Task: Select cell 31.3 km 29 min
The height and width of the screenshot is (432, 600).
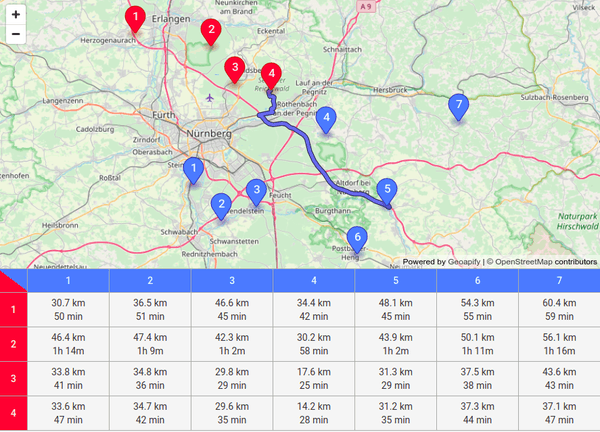Action: pos(396,378)
